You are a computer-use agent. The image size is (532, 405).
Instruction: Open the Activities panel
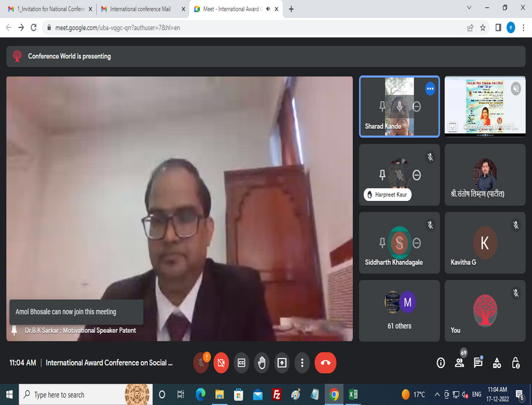pyautogui.click(x=497, y=363)
